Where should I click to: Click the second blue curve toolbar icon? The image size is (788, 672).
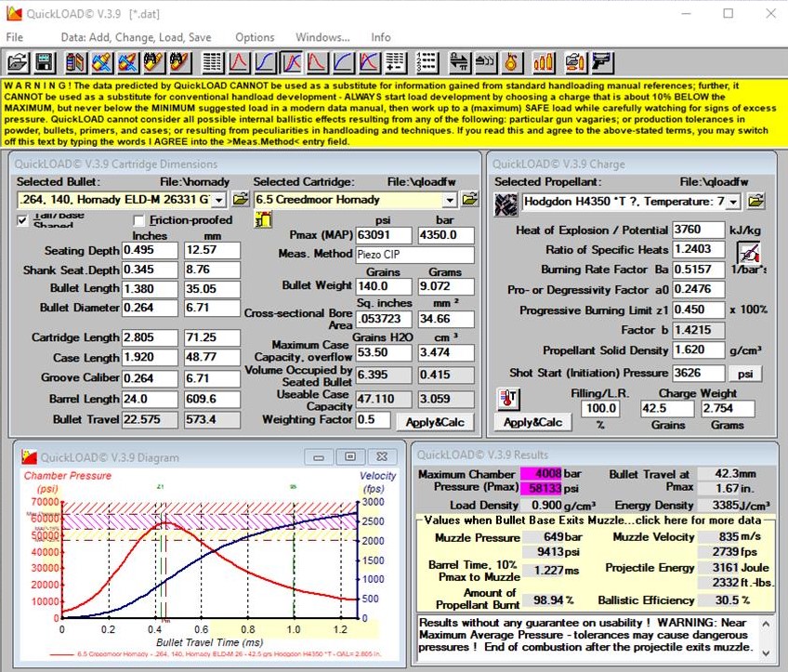pos(343,63)
